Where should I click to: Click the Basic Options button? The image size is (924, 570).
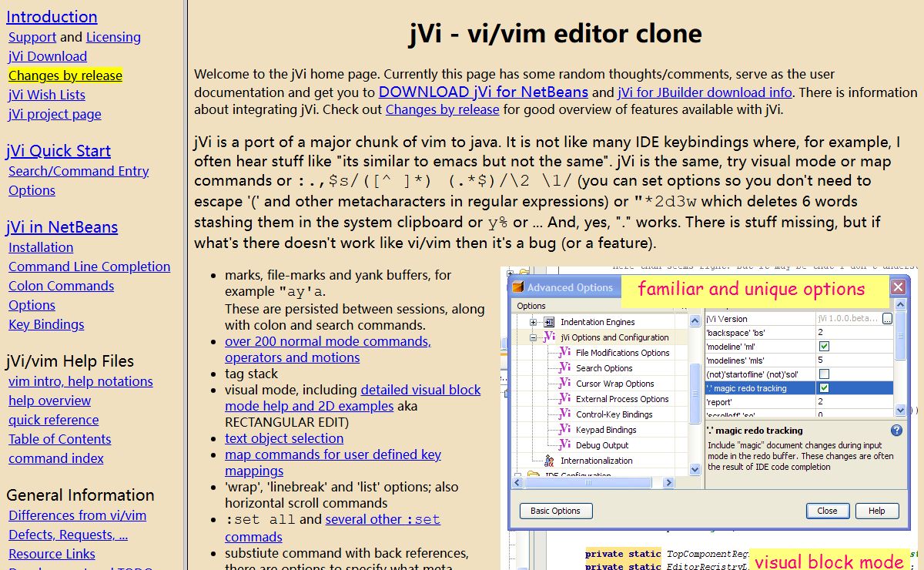tap(556, 511)
